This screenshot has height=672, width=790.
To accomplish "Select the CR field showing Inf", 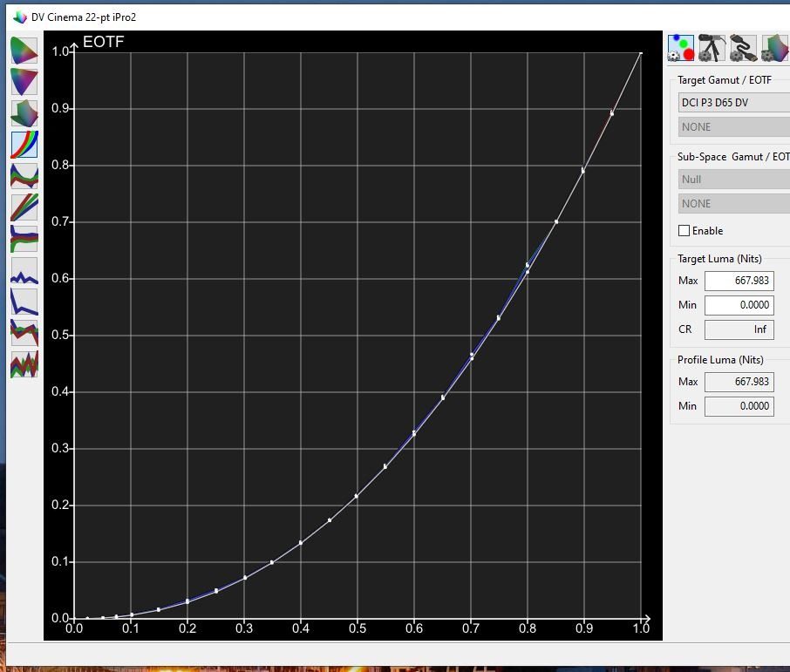I will pyautogui.click(x=739, y=329).
